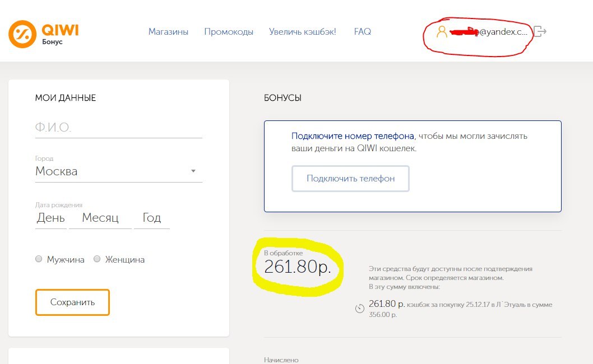Image resolution: width=593 pixels, height=364 pixels.
Task: Click the 'Эти средства будут доступны' notice text
Action: pos(451,277)
